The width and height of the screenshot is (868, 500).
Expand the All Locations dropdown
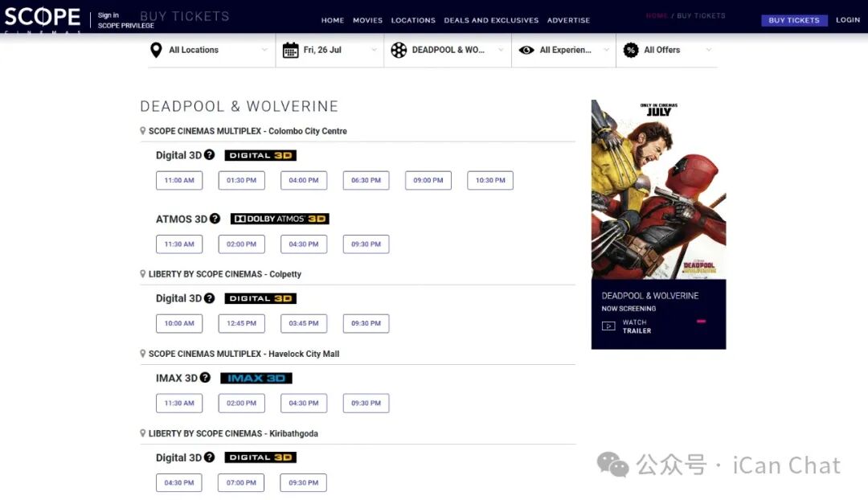coord(211,50)
